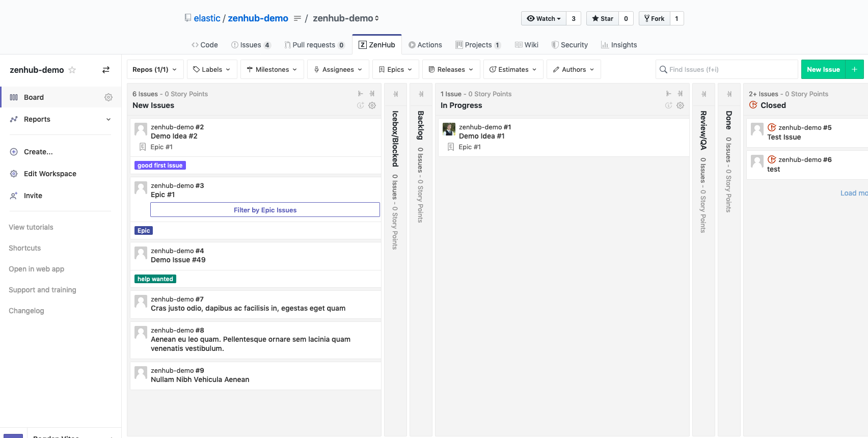Viewport: 868px width, 438px height.
Task: Open View tutorials link
Action: tap(31, 227)
